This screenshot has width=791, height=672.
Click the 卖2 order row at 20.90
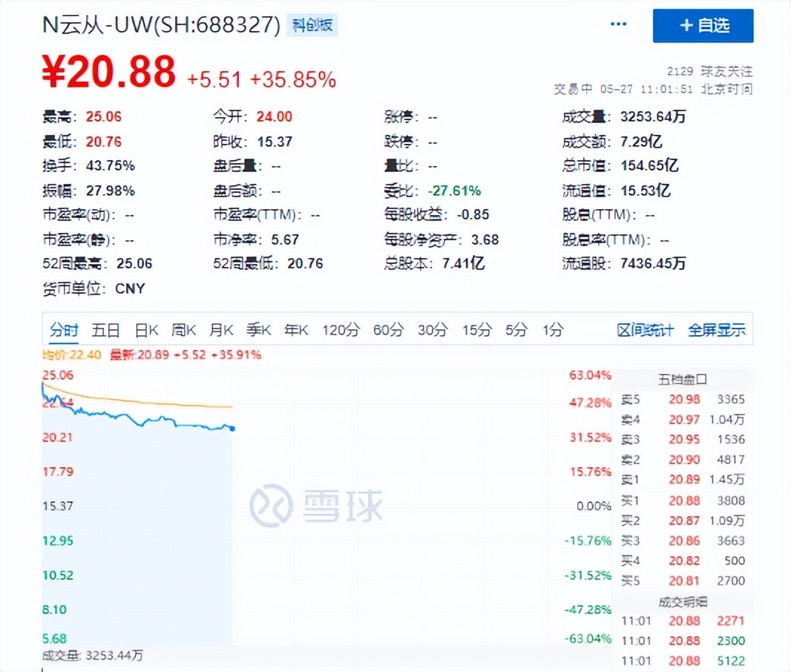683,459
